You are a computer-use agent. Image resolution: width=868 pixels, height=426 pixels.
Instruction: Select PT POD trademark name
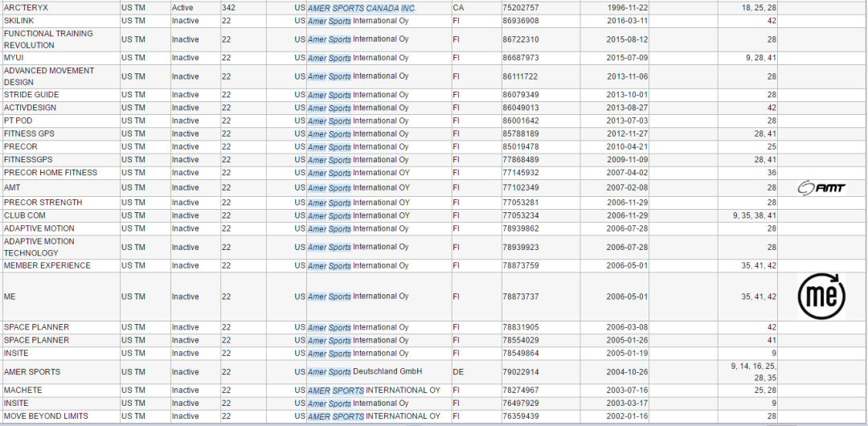pos(19,121)
